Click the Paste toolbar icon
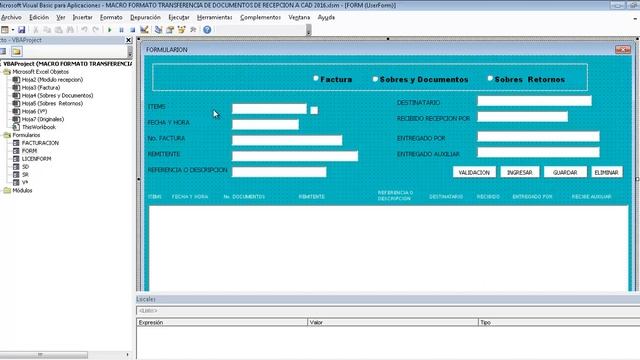 (x=59, y=30)
